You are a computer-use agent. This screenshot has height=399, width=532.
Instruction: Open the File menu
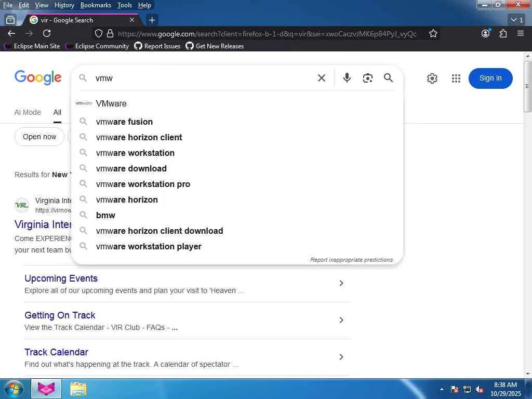7,5
